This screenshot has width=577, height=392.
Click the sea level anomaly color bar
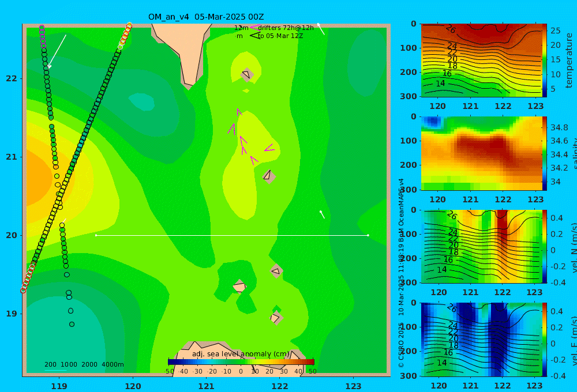(241, 362)
